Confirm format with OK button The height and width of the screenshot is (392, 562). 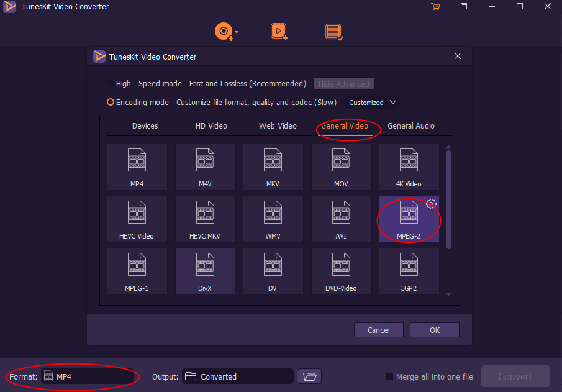435,330
